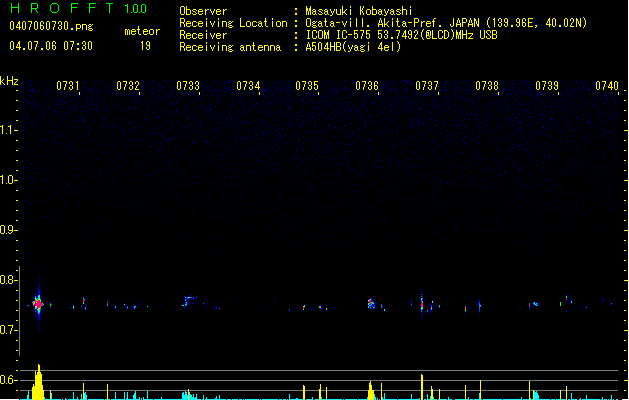Click the meteor echo blob at 0736
This screenshot has height=400, width=629.
coord(371,304)
